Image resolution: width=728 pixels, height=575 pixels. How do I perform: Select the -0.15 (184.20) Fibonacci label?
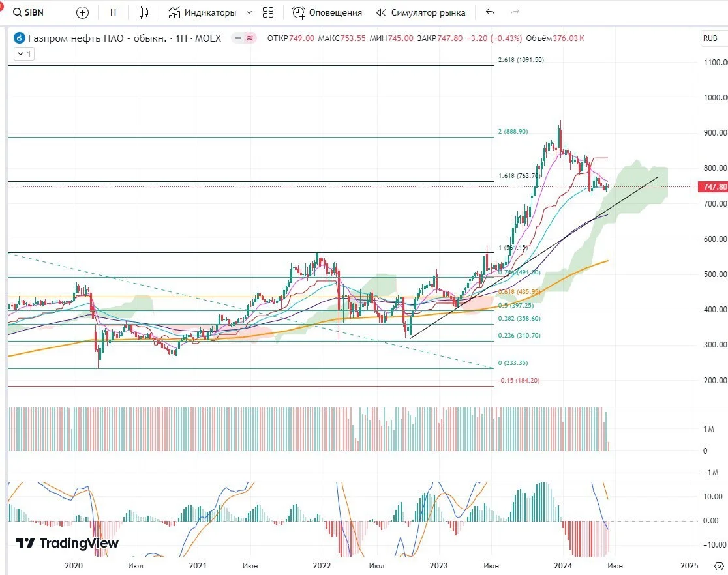tap(519, 381)
